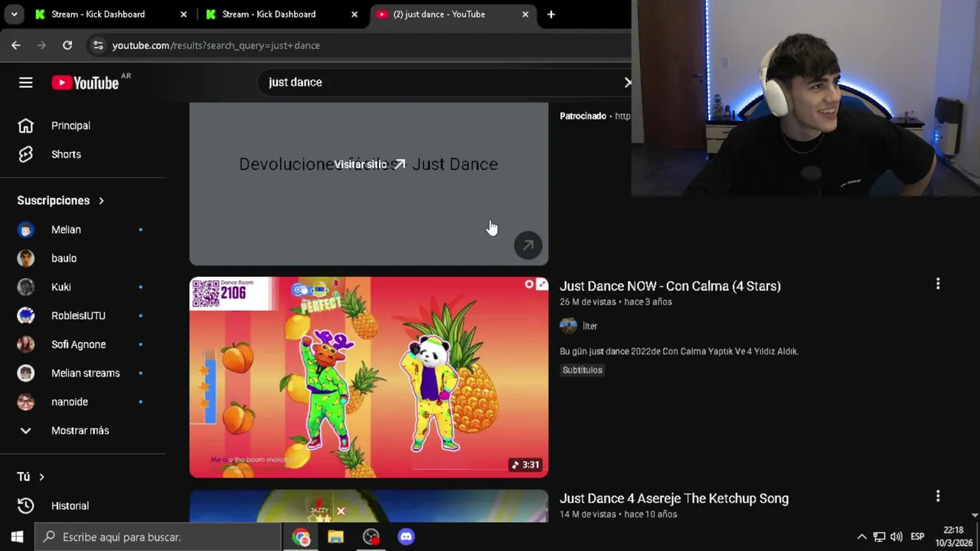Expand the Suscripciones section
Viewport: 980px width, 551px height.
click(61, 201)
